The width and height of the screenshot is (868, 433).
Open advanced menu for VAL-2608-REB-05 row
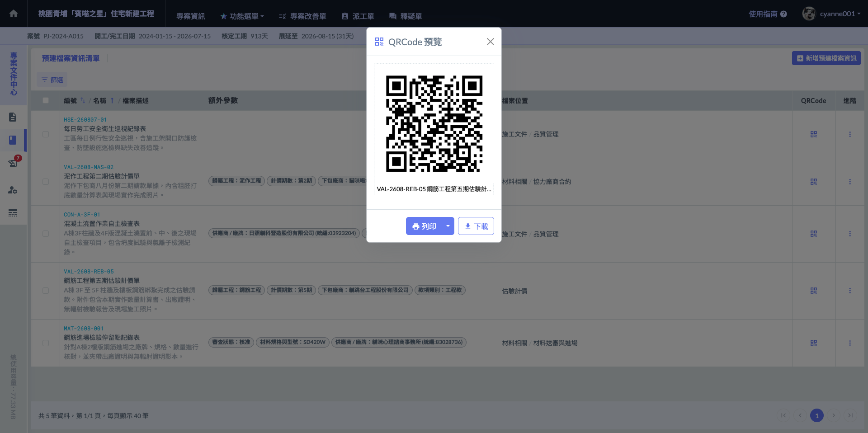850,291
